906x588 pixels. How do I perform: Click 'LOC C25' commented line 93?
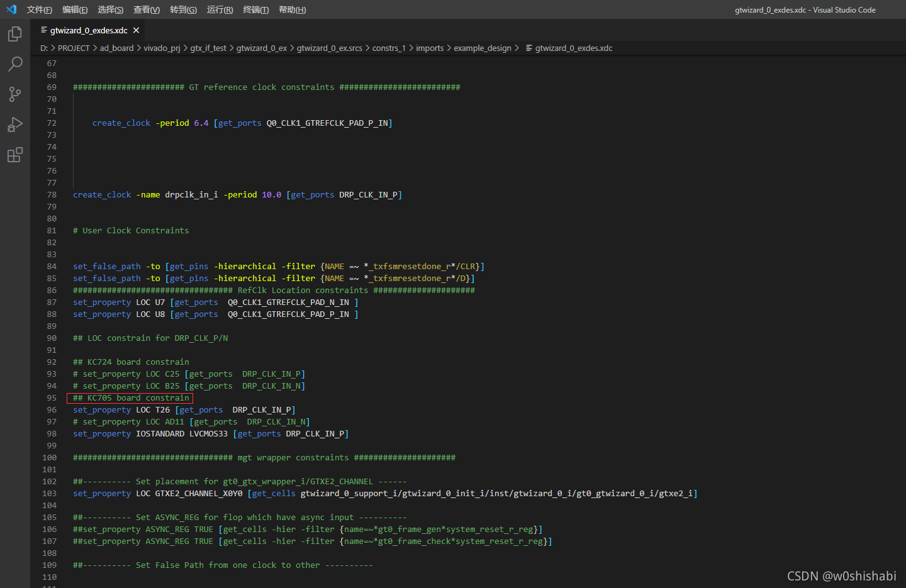coord(162,374)
